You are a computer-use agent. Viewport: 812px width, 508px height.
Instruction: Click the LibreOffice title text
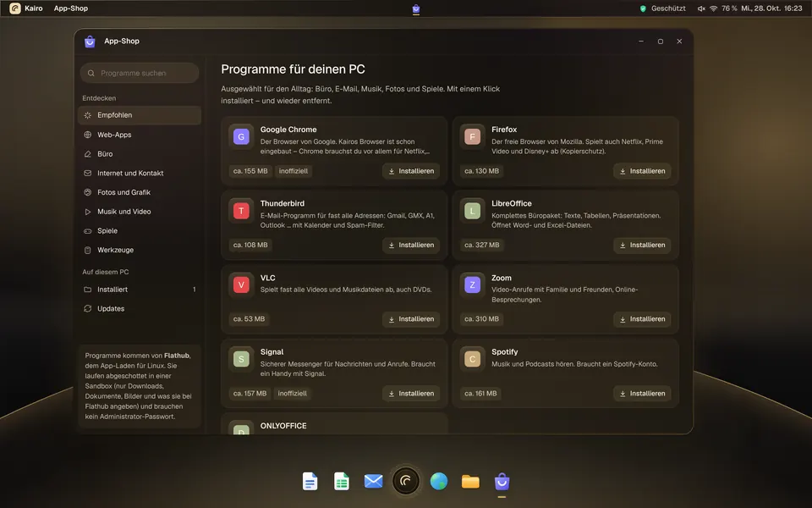(x=512, y=204)
